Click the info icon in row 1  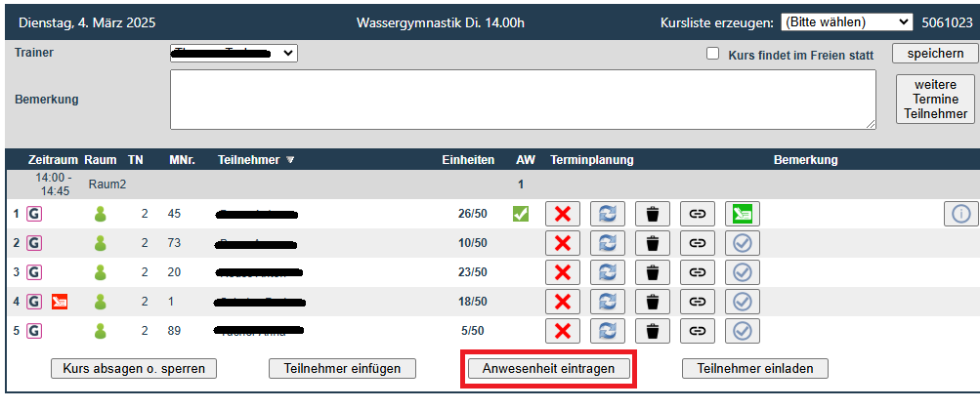[x=960, y=214]
